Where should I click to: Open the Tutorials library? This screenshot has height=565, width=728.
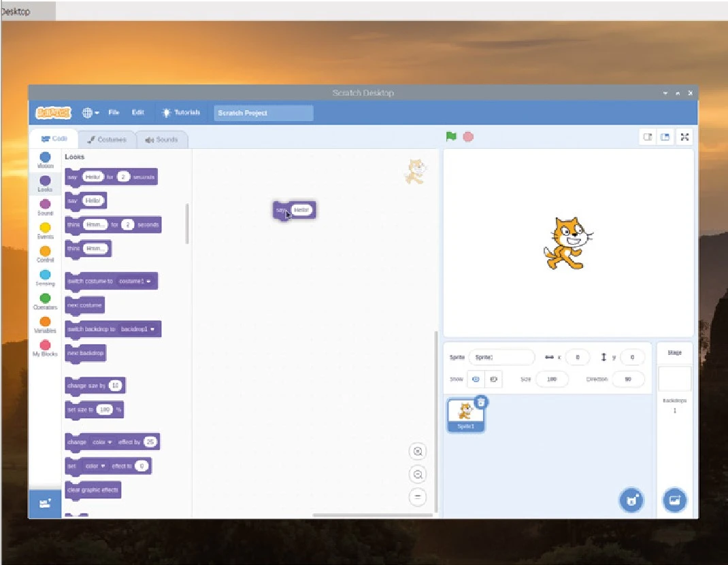coord(182,112)
